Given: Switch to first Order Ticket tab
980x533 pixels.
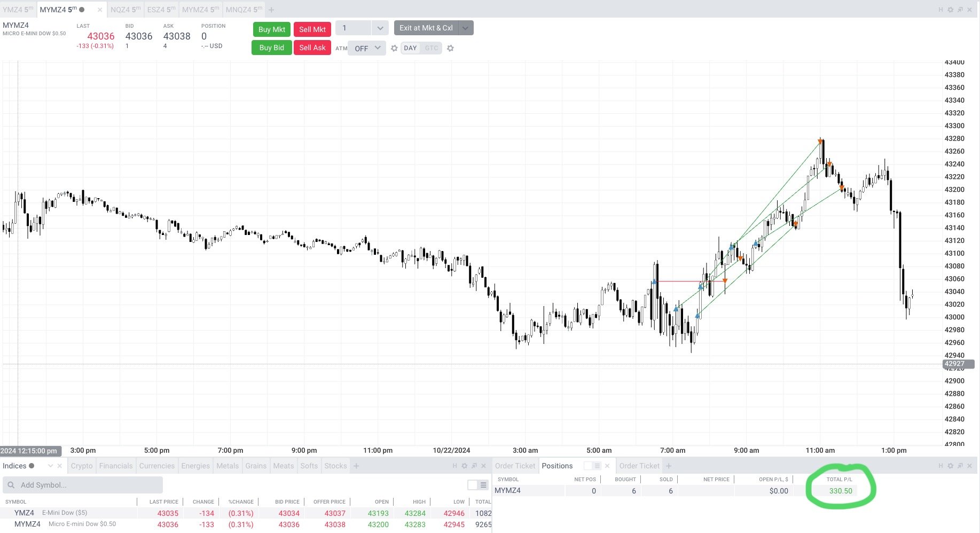Looking at the screenshot, I should pyautogui.click(x=515, y=466).
